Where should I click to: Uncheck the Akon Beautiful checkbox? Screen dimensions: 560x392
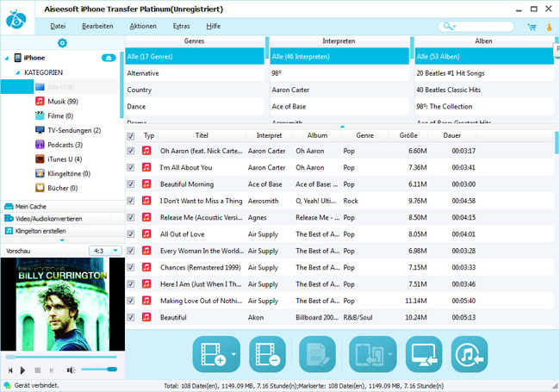131,317
